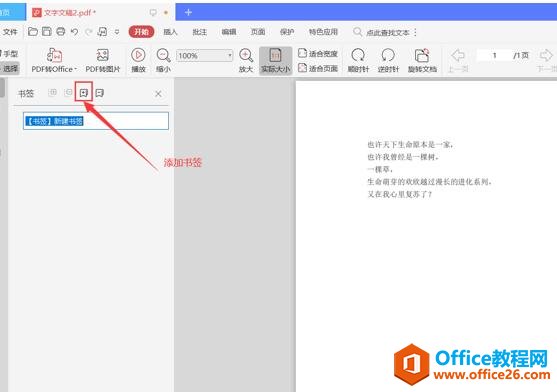557x392 pixels.
Task: Open the 文件 menu
Action: click(x=10, y=32)
